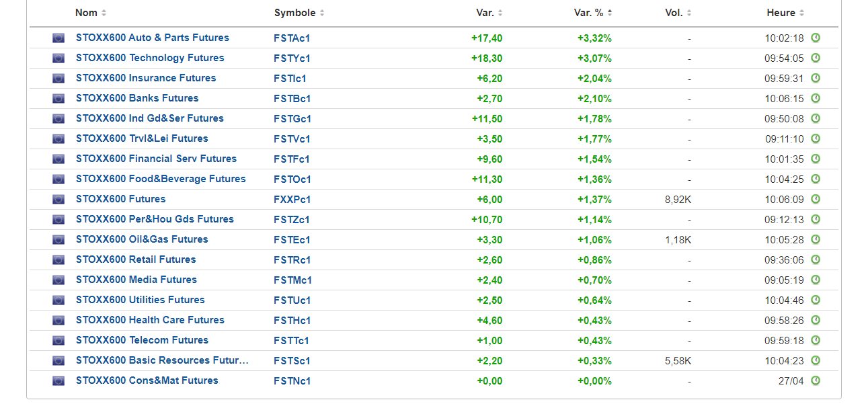The width and height of the screenshot is (868, 406).
Task: Click the clock icon in the Technology Futures row
Action: (816, 58)
